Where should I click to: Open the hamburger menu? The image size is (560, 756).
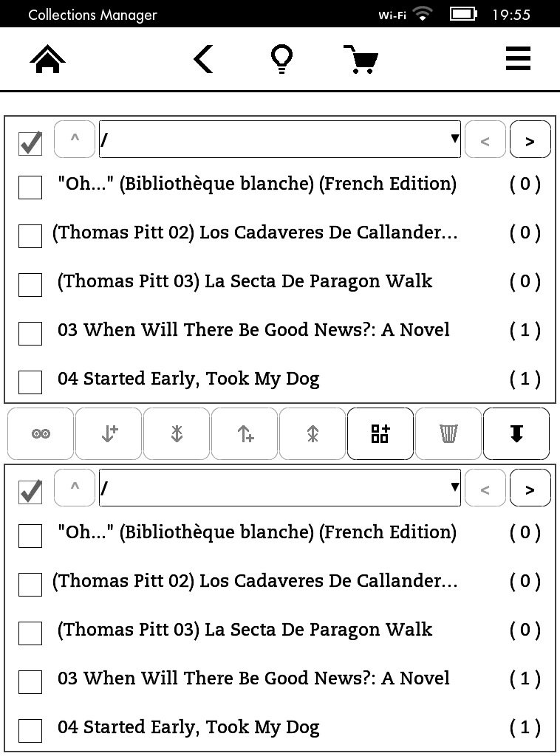coord(518,59)
